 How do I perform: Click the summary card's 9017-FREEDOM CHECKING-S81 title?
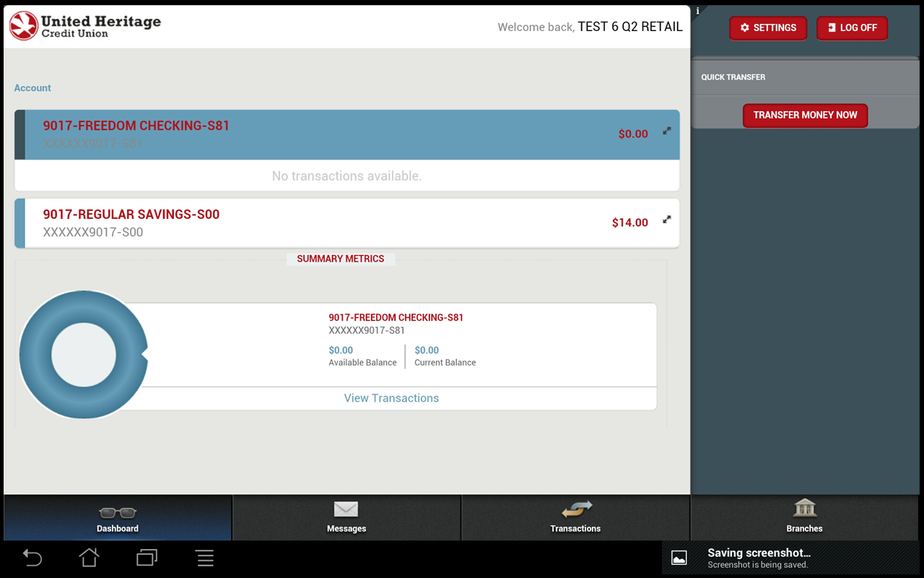point(396,317)
